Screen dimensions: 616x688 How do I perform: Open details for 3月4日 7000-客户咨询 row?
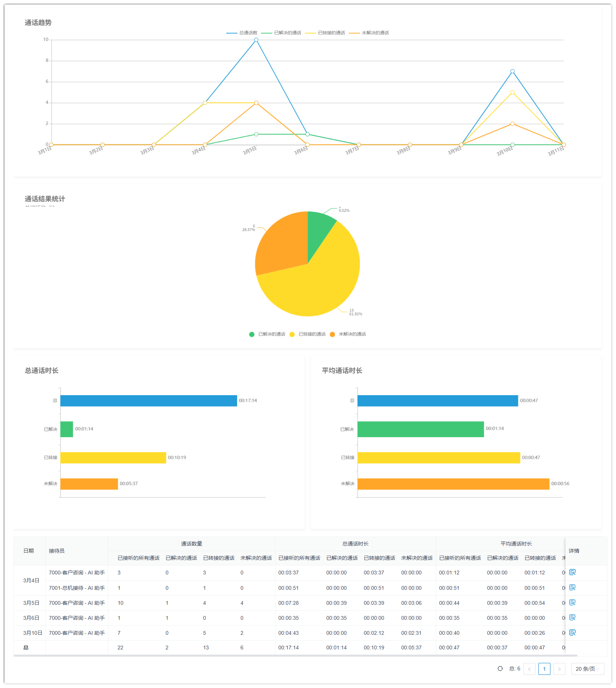572,572
